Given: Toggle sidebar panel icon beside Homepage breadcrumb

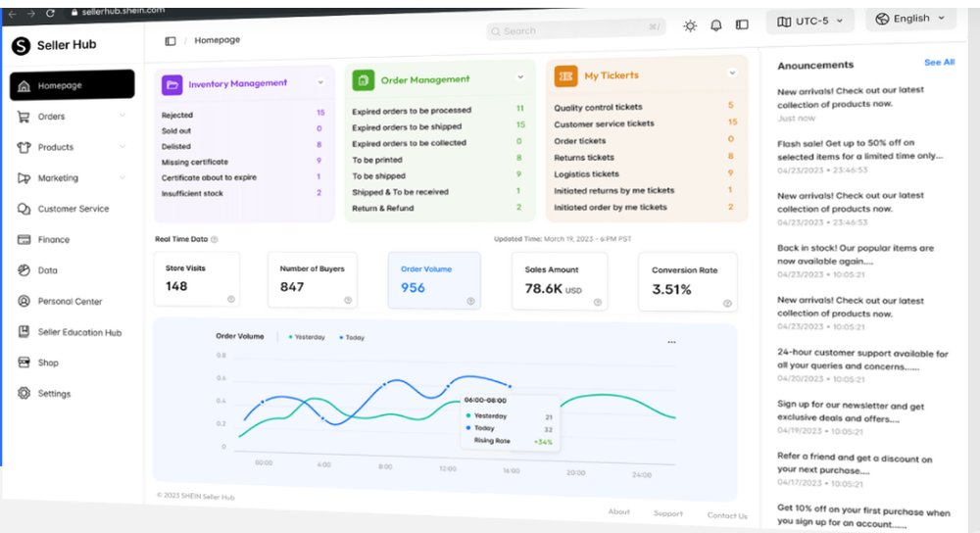Looking at the screenshot, I should coord(170,41).
